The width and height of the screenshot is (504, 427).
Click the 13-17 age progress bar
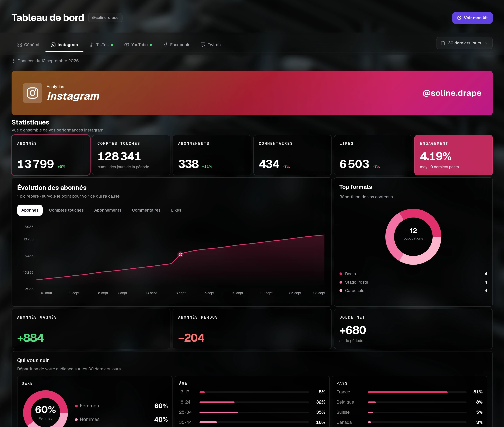coord(254,392)
